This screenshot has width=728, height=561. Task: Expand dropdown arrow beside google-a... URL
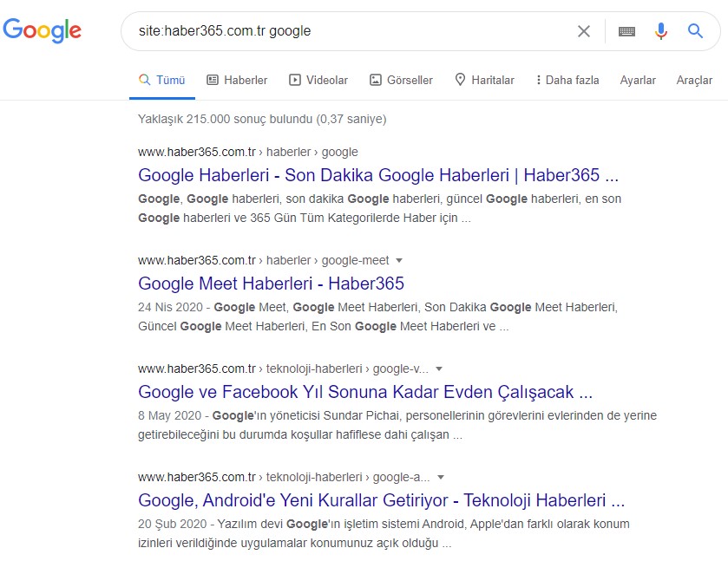coord(441,477)
